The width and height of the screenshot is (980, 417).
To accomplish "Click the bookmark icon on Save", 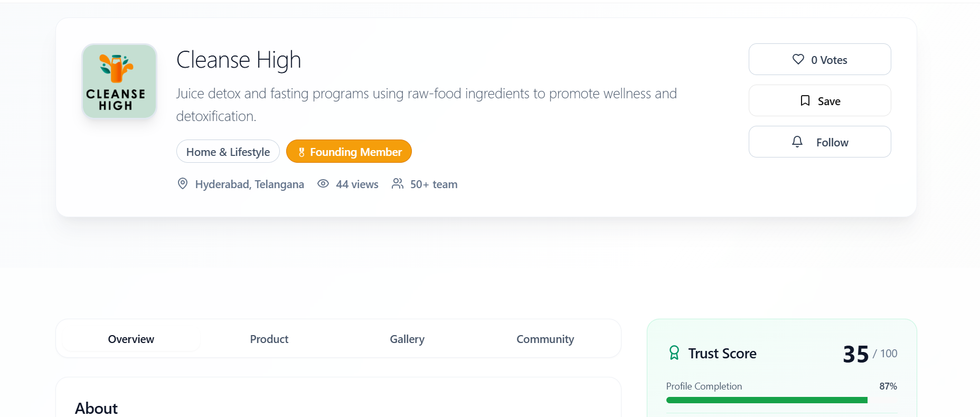I will coord(805,101).
